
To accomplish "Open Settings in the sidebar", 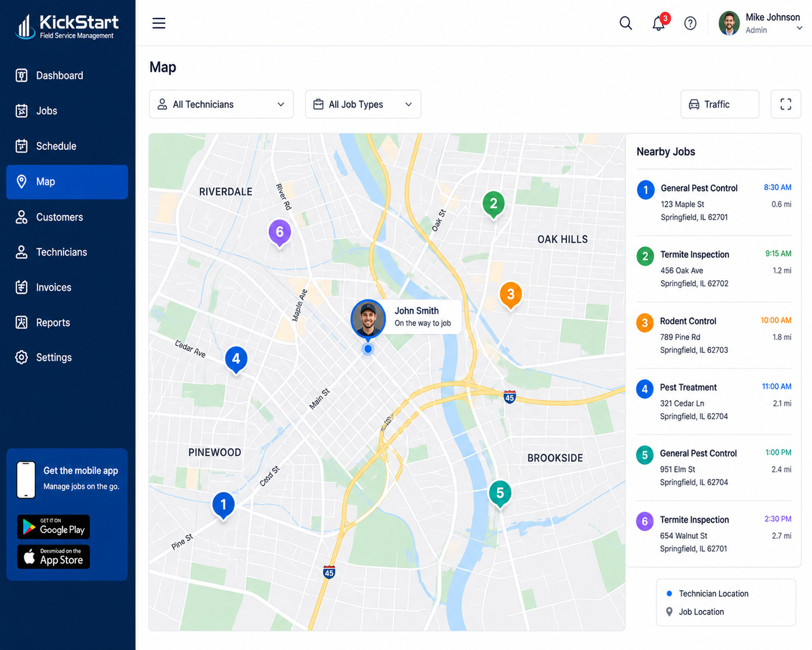I will 67,357.
